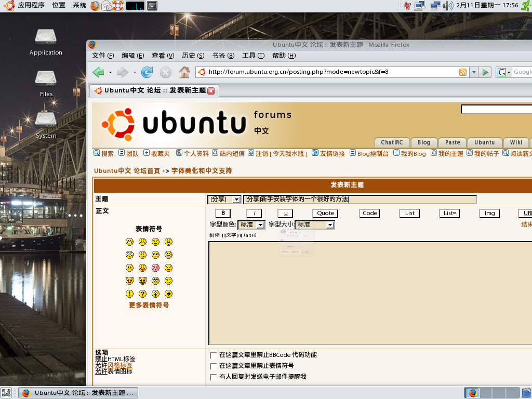Open the URL bar history dropdown

click(x=474, y=72)
